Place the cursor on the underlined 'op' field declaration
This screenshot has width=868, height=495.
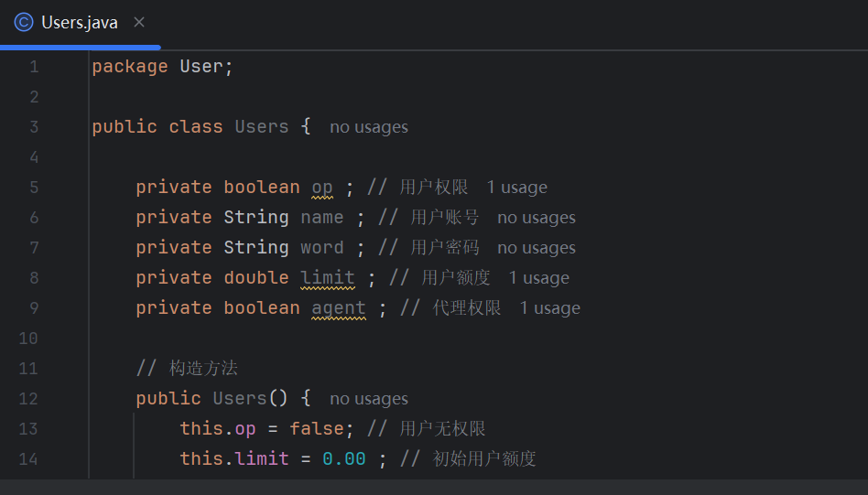click(322, 188)
